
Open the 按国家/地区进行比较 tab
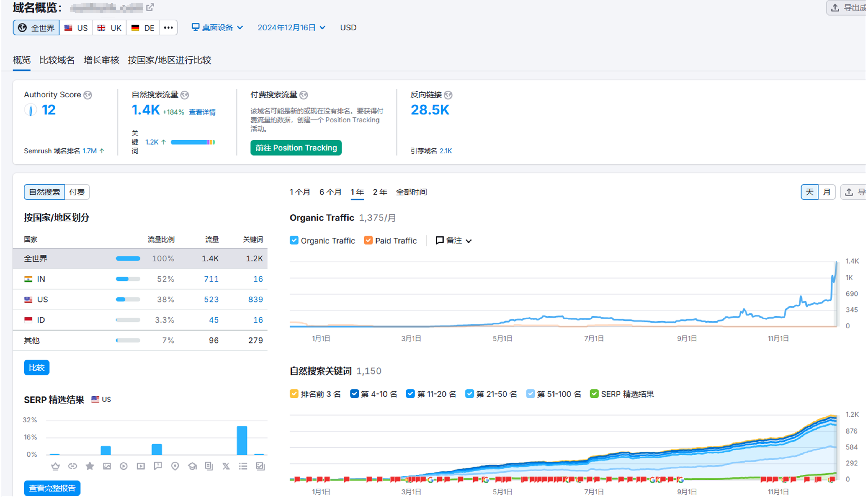(x=170, y=60)
